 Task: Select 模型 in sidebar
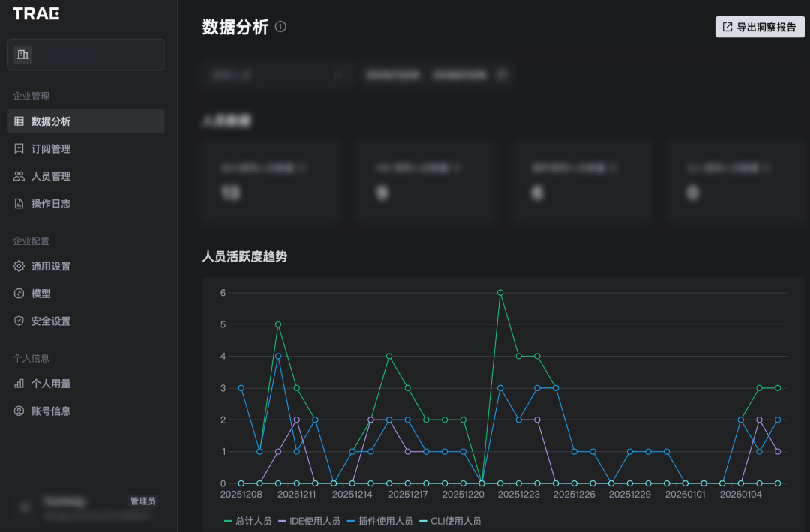pyautogui.click(x=85, y=294)
